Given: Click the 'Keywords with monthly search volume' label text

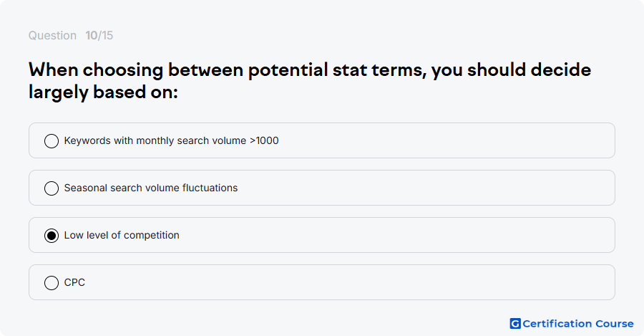Looking at the screenshot, I should click(155, 140).
